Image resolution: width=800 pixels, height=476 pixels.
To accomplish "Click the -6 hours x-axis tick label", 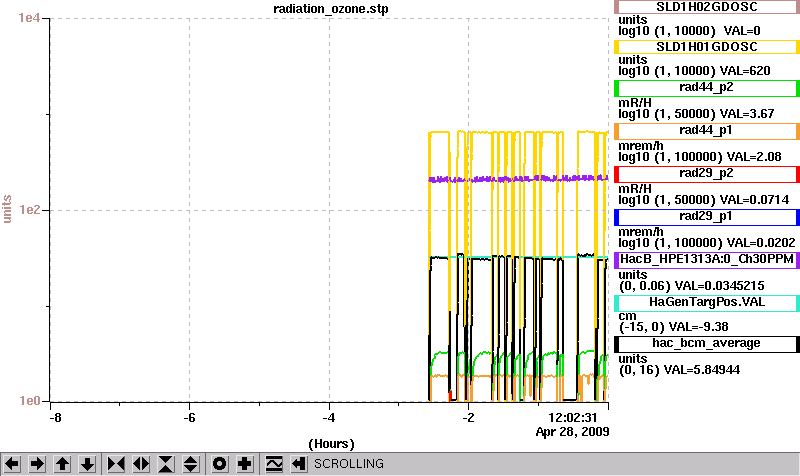I will [x=190, y=418].
